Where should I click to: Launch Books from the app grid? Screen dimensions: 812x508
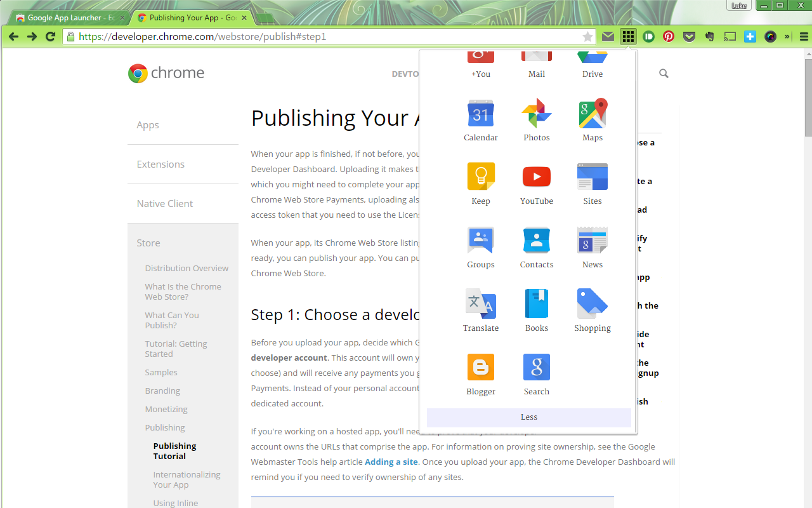pyautogui.click(x=537, y=311)
